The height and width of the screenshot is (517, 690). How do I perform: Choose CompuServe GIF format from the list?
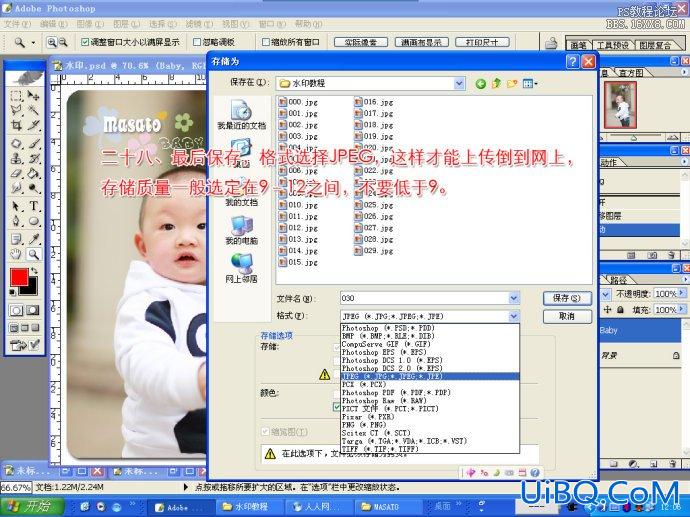point(430,344)
